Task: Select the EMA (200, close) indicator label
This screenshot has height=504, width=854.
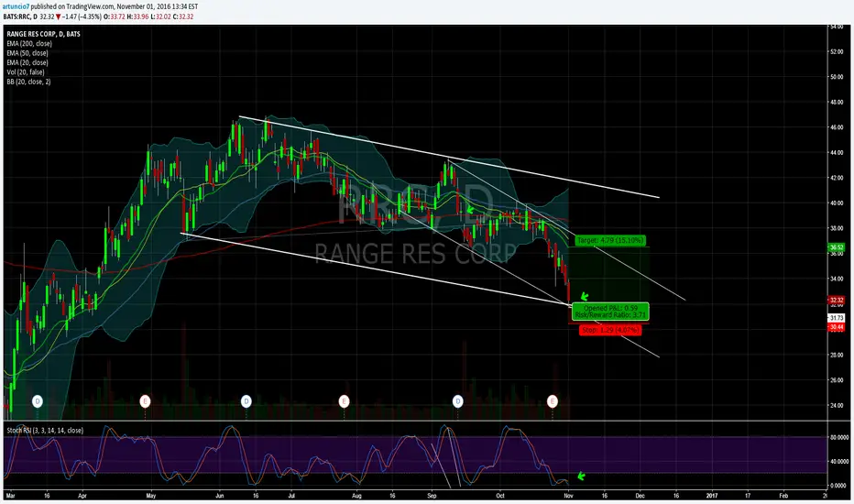Action: (29, 44)
